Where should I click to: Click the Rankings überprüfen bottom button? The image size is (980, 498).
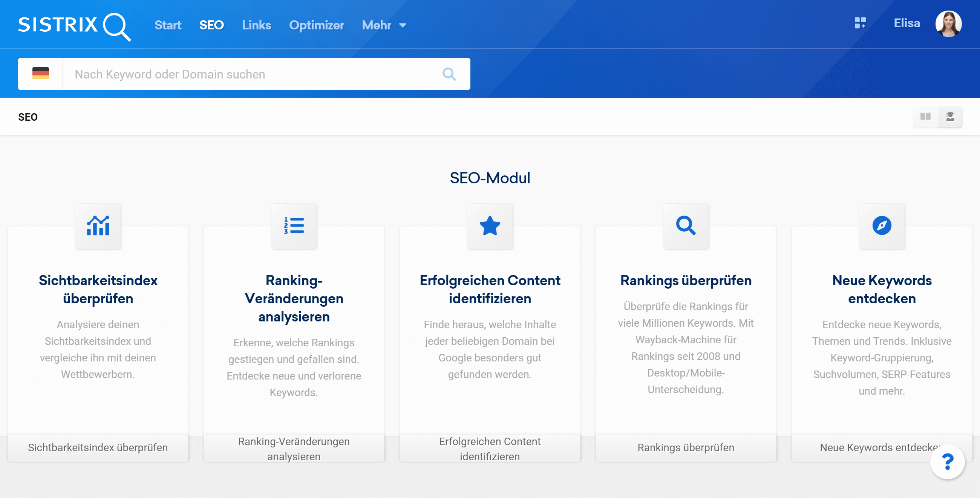(686, 448)
